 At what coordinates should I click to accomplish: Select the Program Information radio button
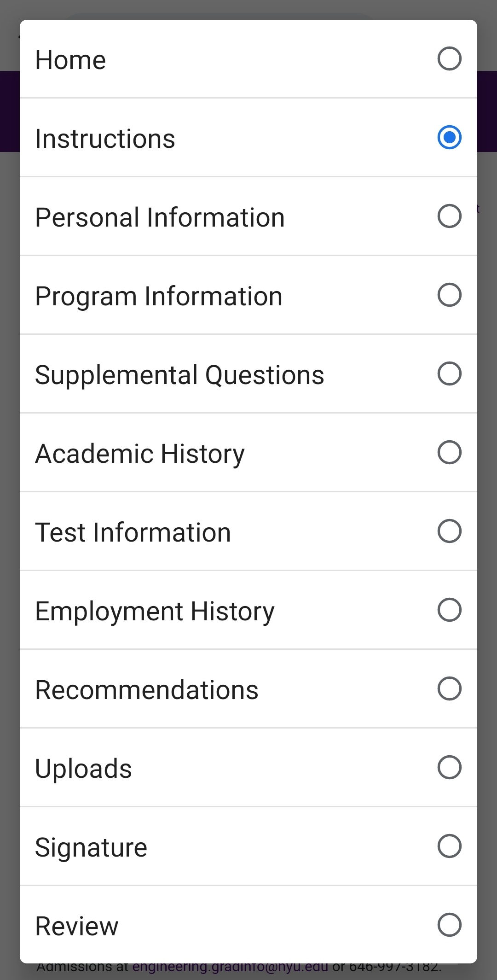(449, 295)
